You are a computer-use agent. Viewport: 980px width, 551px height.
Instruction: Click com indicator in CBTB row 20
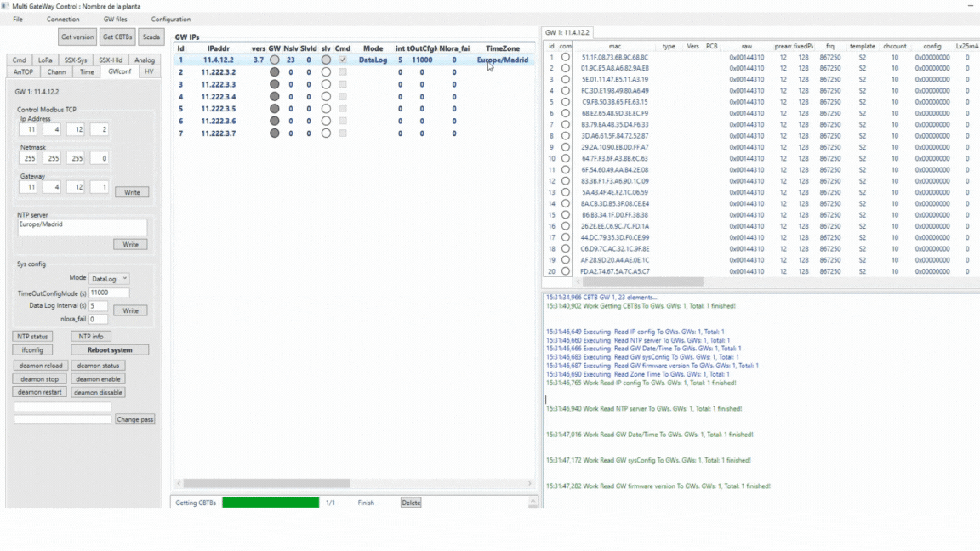565,271
